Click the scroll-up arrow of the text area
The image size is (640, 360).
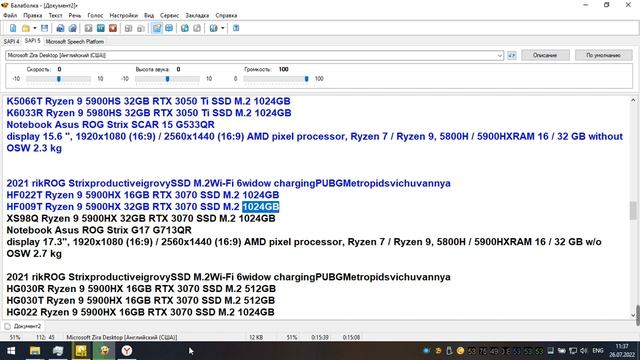[x=633, y=100]
